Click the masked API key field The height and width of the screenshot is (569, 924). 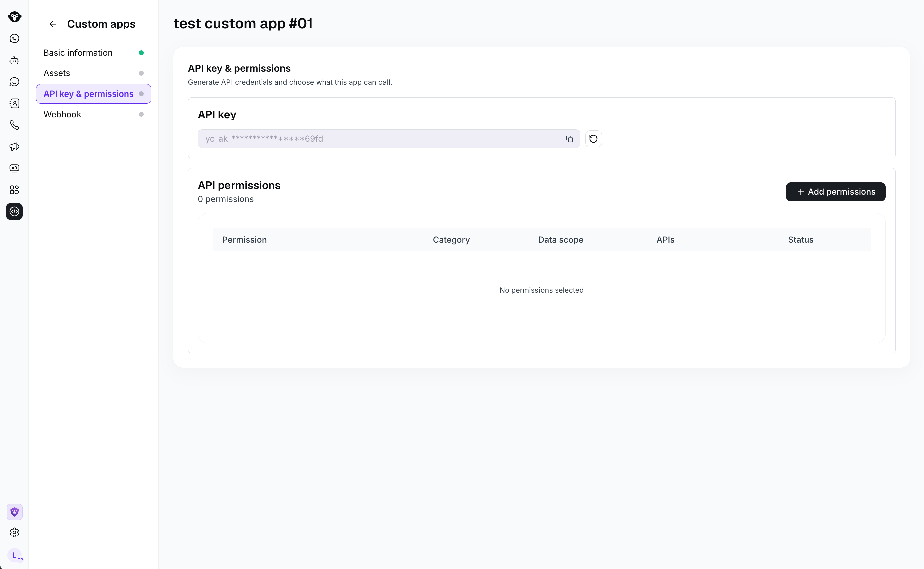389,139
